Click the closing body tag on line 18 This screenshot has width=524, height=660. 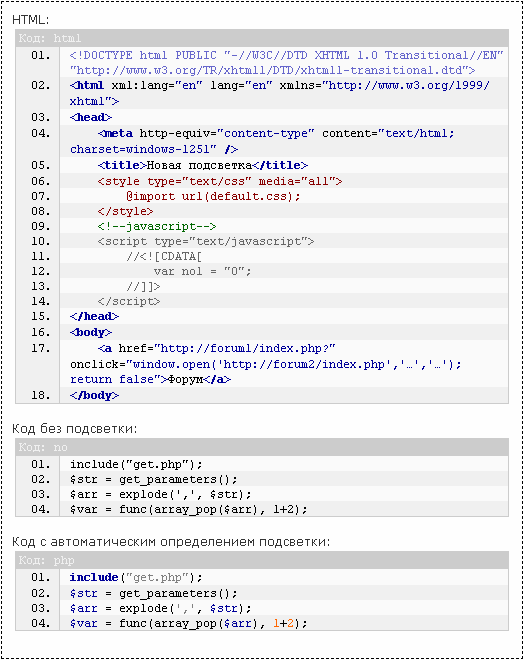[94, 396]
